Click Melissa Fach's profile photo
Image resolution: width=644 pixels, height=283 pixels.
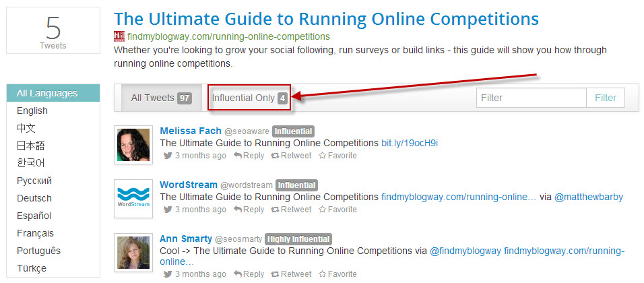[133, 145]
